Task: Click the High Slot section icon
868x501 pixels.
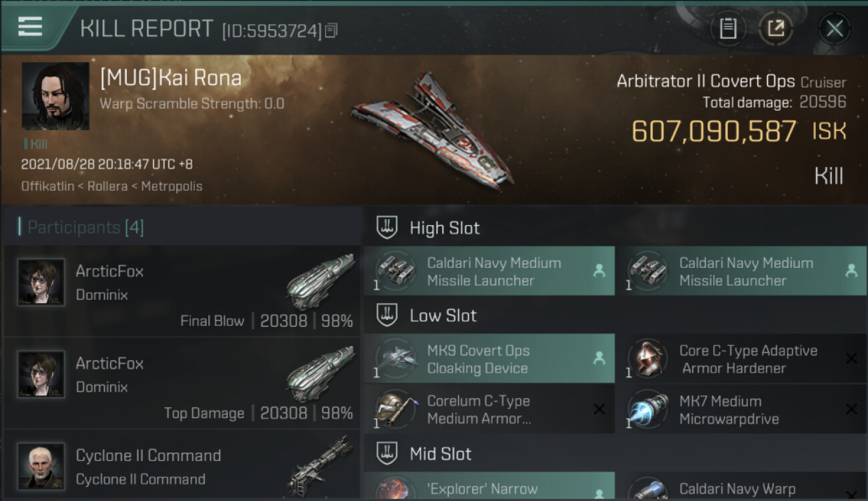Action: point(387,228)
